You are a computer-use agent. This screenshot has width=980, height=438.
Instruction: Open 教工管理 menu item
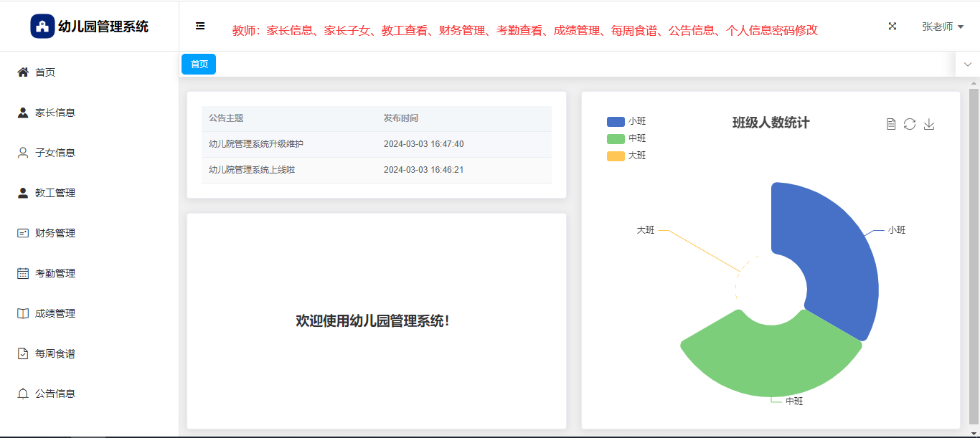[x=55, y=193]
